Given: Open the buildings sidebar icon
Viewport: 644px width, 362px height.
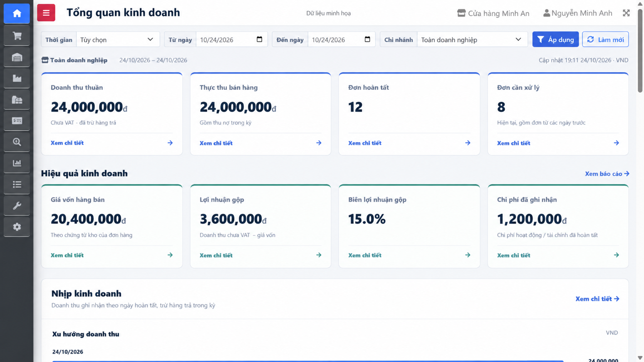Looking at the screenshot, I should [x=17, y=100].
